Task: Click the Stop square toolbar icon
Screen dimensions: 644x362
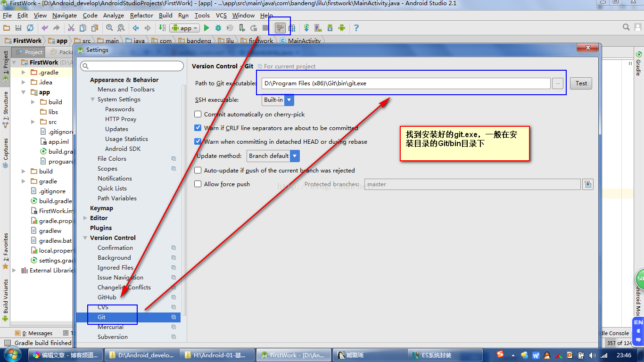Action: pyautogui.click(x=265, y=28)
